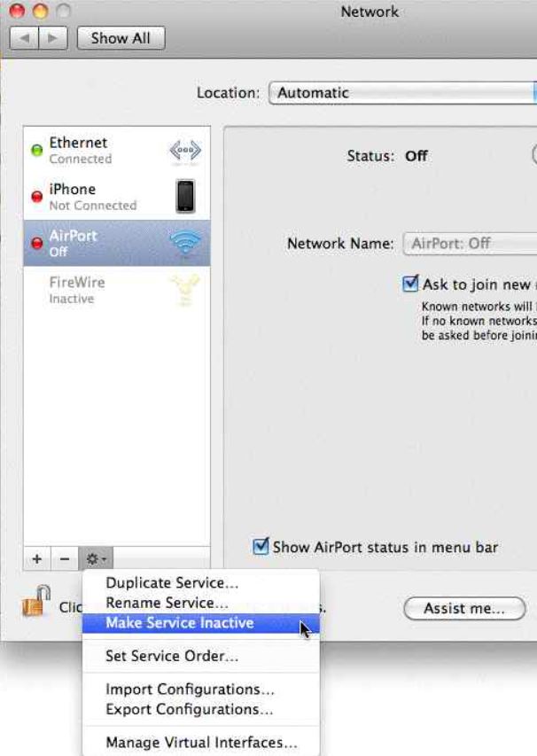Screen dimensions: 537x756
Task: Click the FireWire service icon
Action: pyautogui.click(x=185, y=289)
